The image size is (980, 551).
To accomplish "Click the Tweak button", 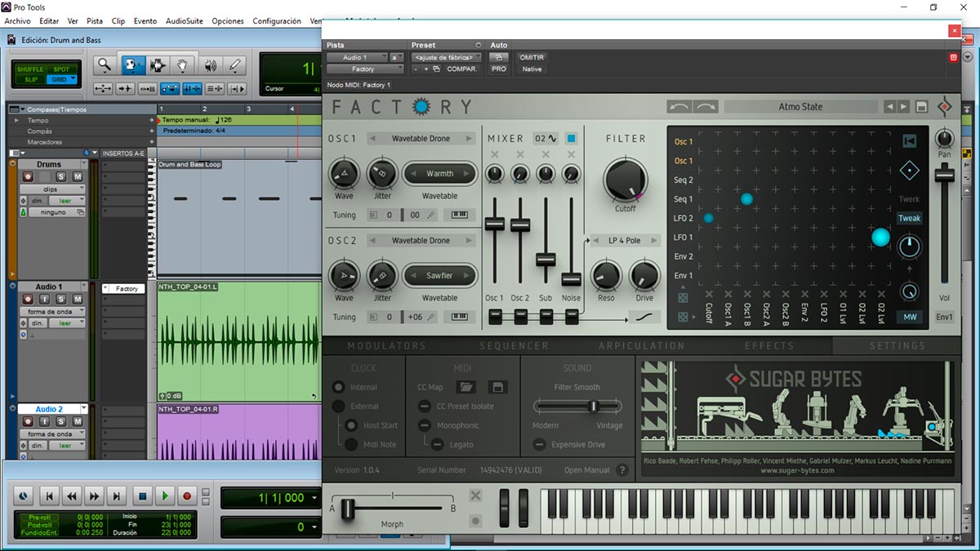I will pos(909,218).
